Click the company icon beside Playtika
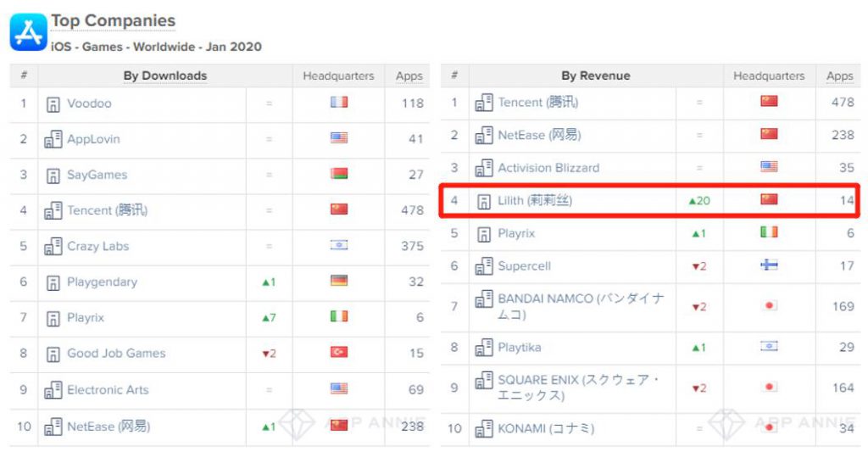This screenshot has height=452, width=868. [x=484, y=348]
